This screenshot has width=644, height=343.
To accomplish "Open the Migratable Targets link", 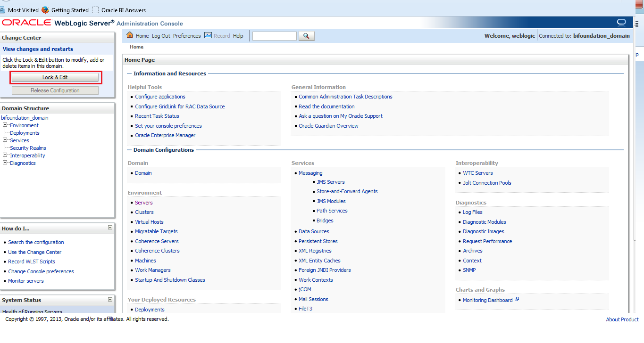I will tap(156, 231).
